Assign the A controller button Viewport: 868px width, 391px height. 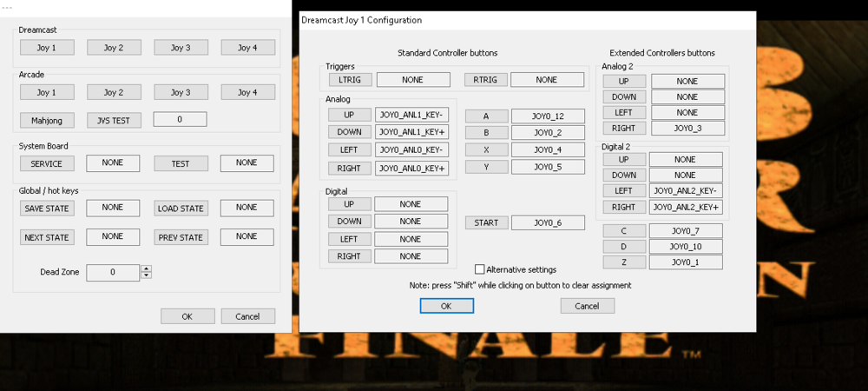click(487, 116)
